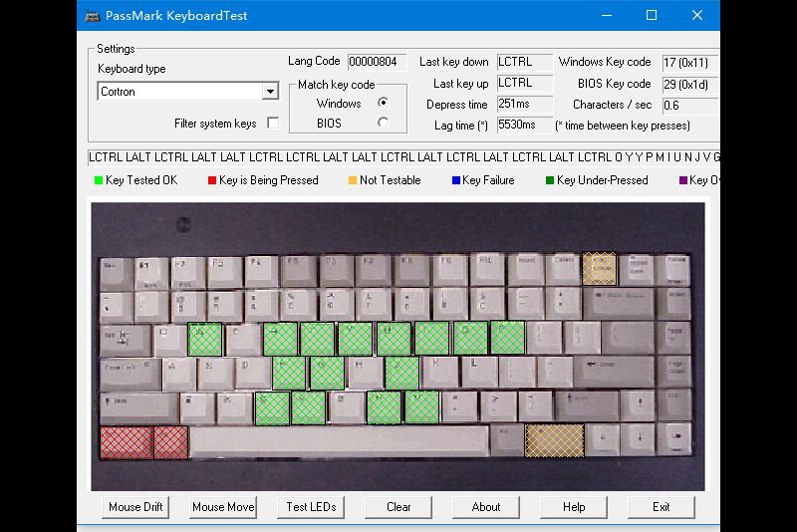Image resolution: width=797 pixels, height=532 pixels.
Task: Click the Mouse Move button
Action: 223,507
